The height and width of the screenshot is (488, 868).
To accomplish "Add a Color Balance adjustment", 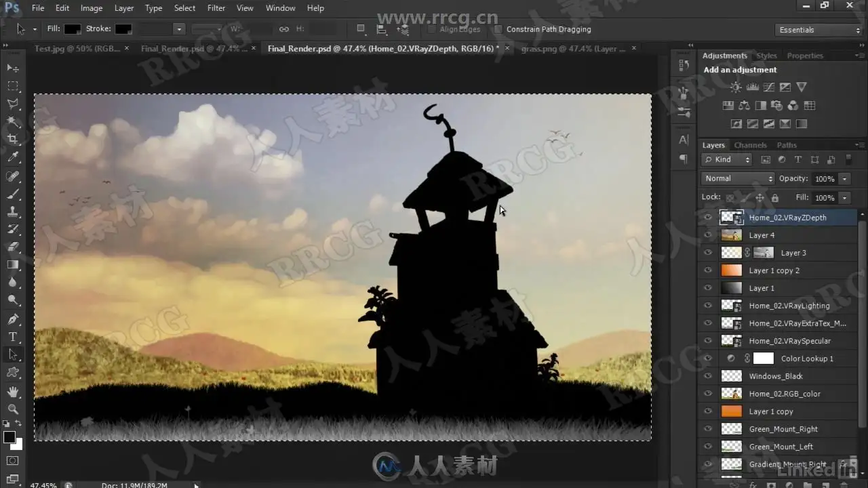I will pyautogui.click(x=745, y=106).
